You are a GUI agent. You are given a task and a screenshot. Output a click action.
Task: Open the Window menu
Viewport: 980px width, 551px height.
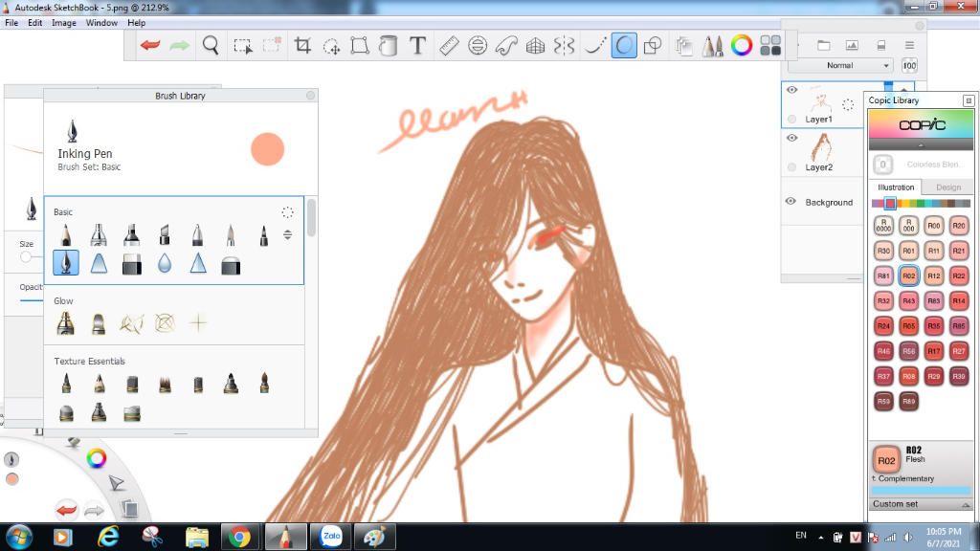pos(101,23)
